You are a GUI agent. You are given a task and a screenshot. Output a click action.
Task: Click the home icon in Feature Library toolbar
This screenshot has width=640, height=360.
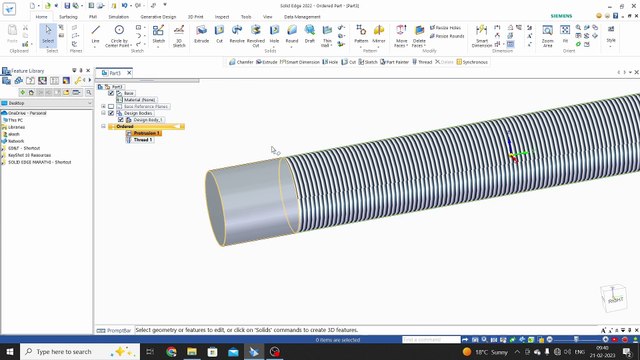coord(31,93)
